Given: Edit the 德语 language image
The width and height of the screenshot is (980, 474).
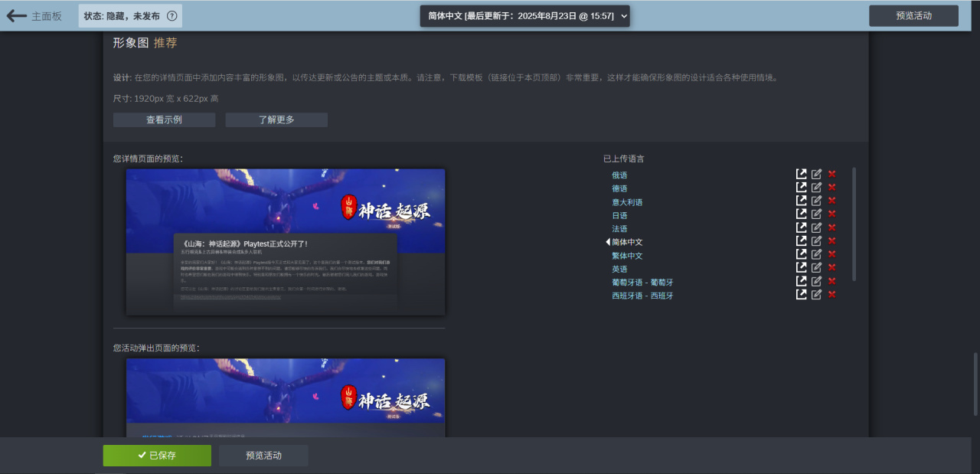Looking at the screenshot, I should [x=817, y=188].
